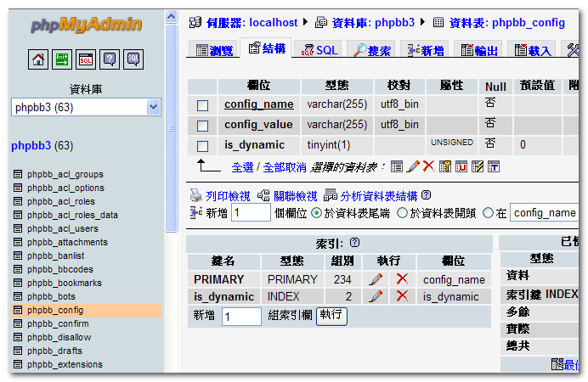Open the Export tab
Viewport: 588px width, 382px height.
click(478, 50)
